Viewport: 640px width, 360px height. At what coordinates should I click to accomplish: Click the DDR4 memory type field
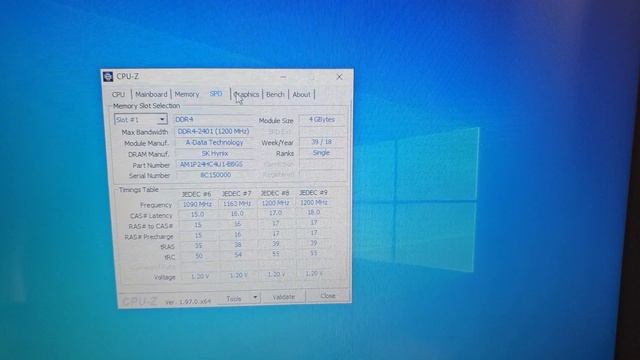(x=214, y=119)
